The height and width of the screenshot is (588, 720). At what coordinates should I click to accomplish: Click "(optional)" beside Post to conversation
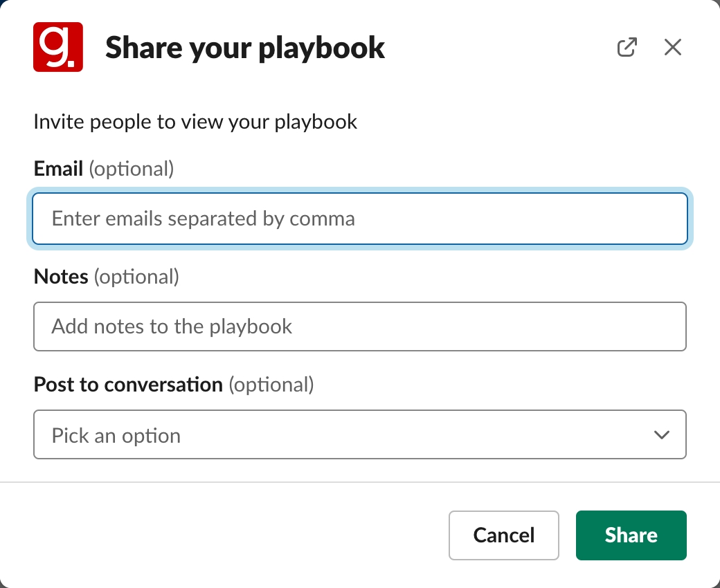(x=271, y=385)
